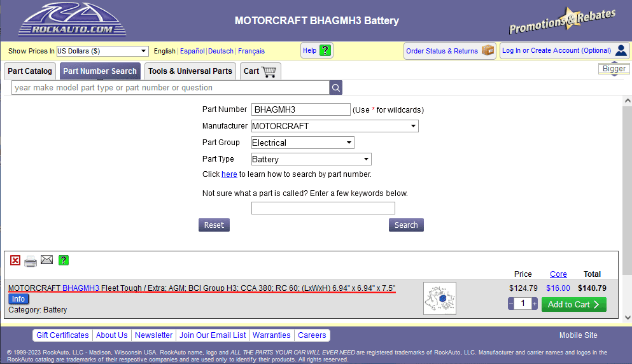Viewport: 632px width, 364px height.
Task: Click the RockAuto.com logo
Action: point(72,20)
